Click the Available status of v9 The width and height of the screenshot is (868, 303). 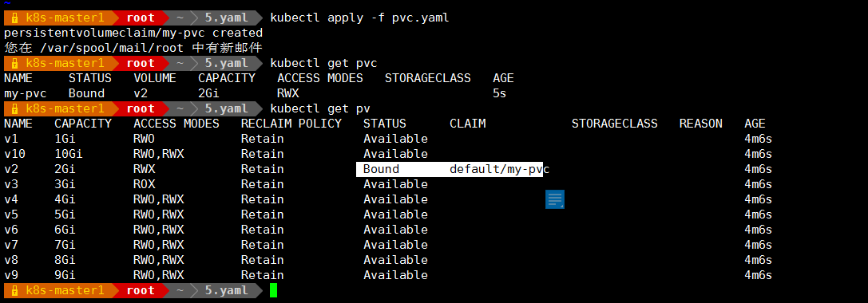(395, 275)
